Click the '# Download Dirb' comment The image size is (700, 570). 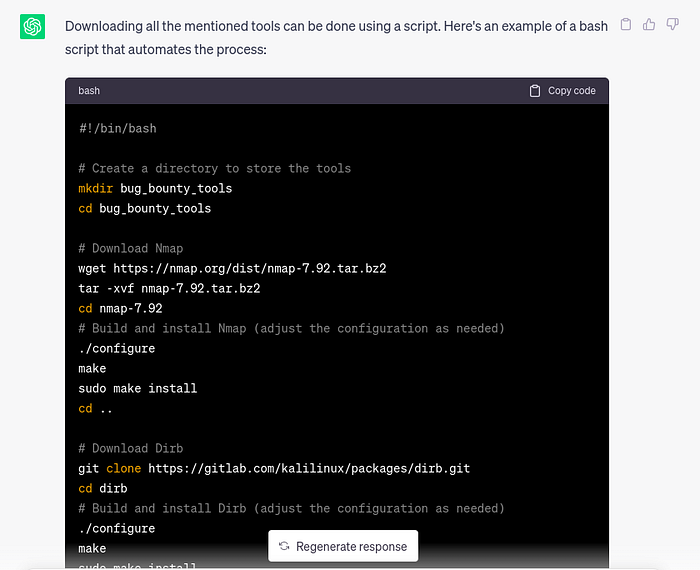[x=130, y=448]
